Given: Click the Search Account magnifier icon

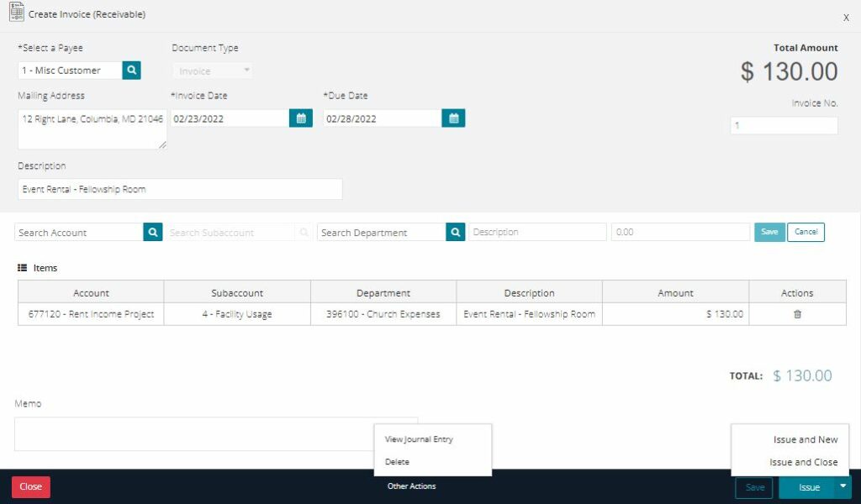Looking at the screenshot, I should [153, 232].
